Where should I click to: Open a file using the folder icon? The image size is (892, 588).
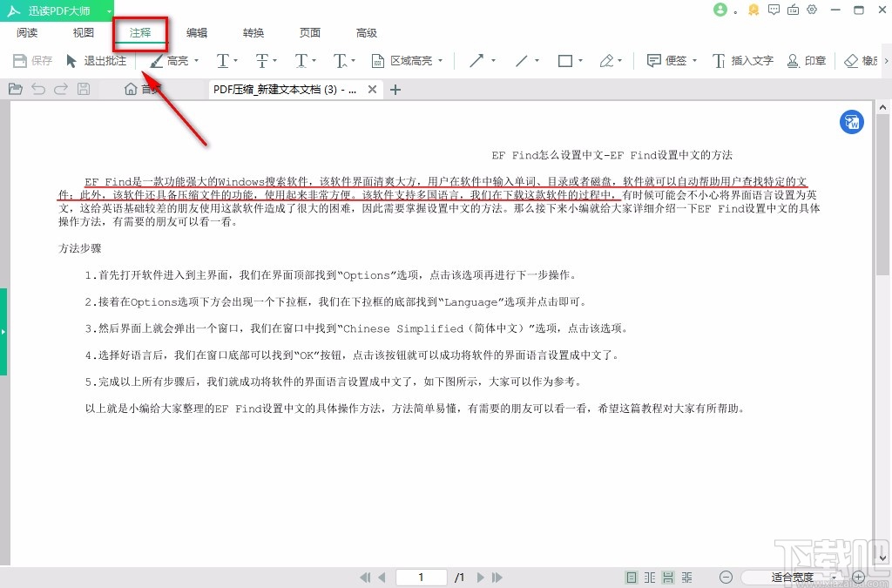15,88
